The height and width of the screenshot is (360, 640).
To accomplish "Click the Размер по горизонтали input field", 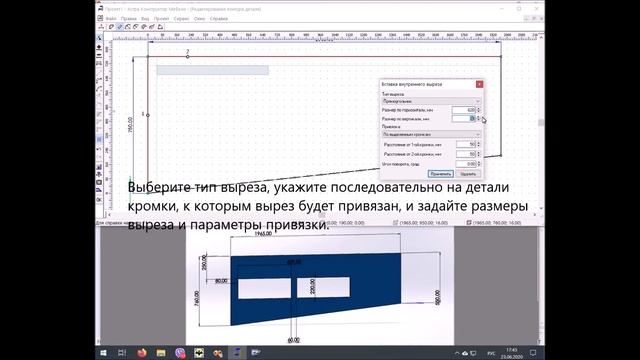I will (464, 110).
